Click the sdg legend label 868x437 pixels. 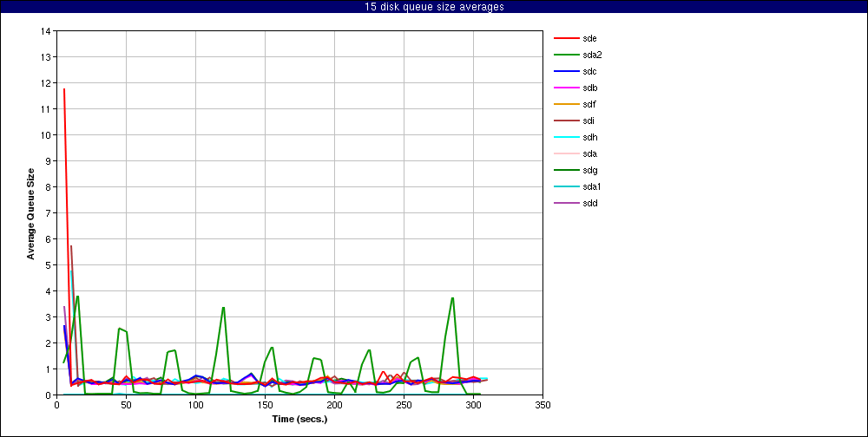pos(589,170)
